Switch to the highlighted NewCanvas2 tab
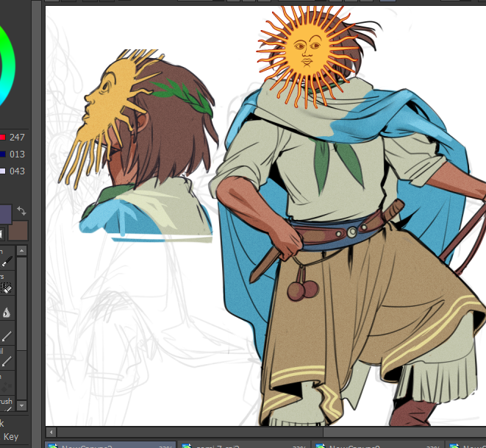 click(x=110, y=445)
